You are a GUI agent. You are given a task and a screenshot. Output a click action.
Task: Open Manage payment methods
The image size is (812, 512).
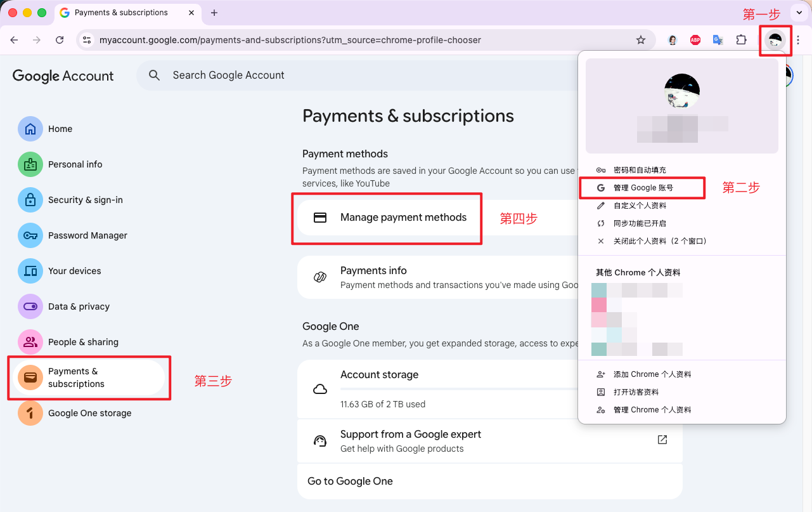(x=403, y=218)
